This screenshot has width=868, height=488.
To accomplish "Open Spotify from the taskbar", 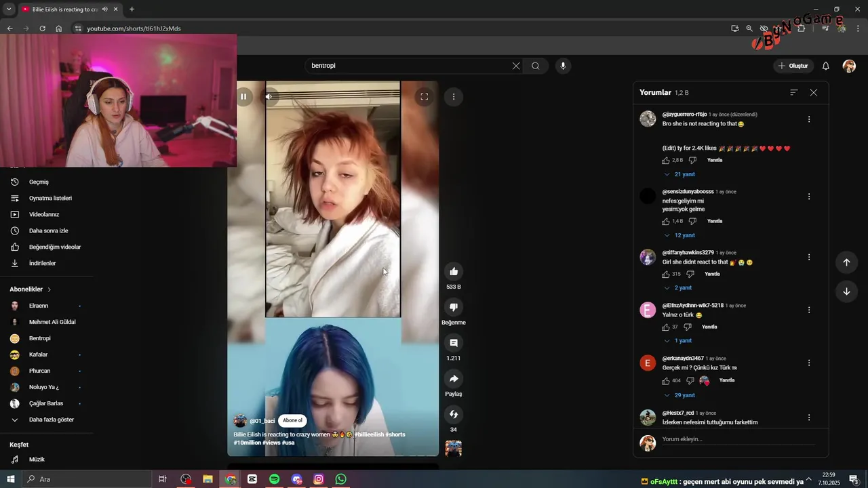I will point(275,479).
